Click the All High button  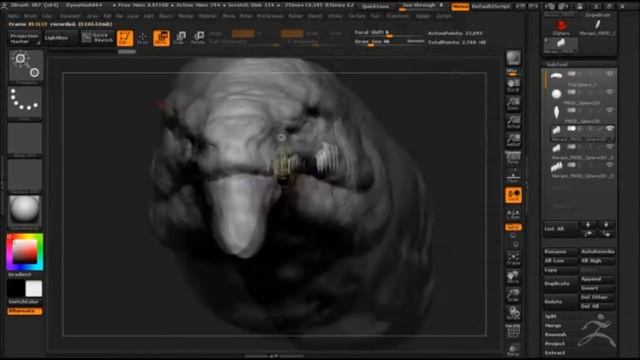point(598,261)
